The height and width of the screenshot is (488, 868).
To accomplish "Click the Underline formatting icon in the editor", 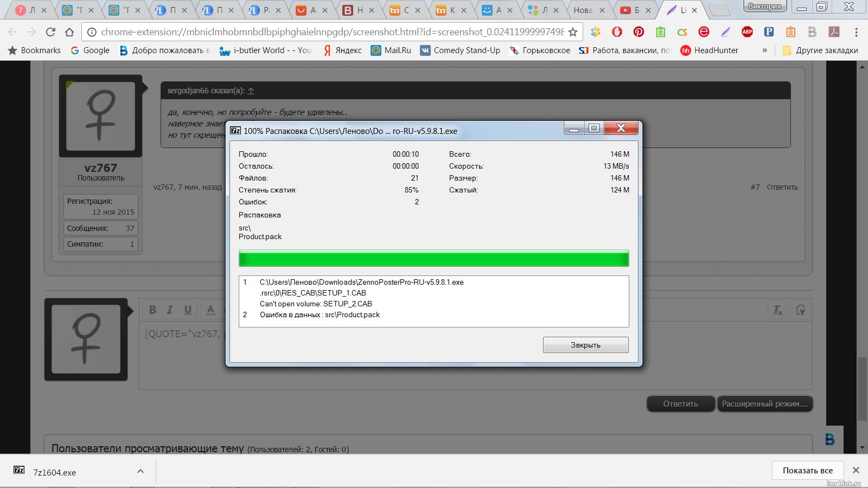I will [188, 310].
